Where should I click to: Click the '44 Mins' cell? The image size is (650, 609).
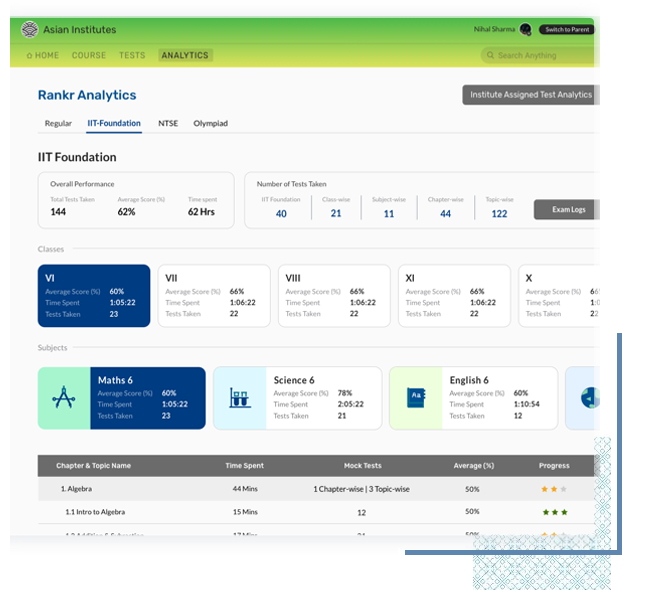(x=245, y=489)
